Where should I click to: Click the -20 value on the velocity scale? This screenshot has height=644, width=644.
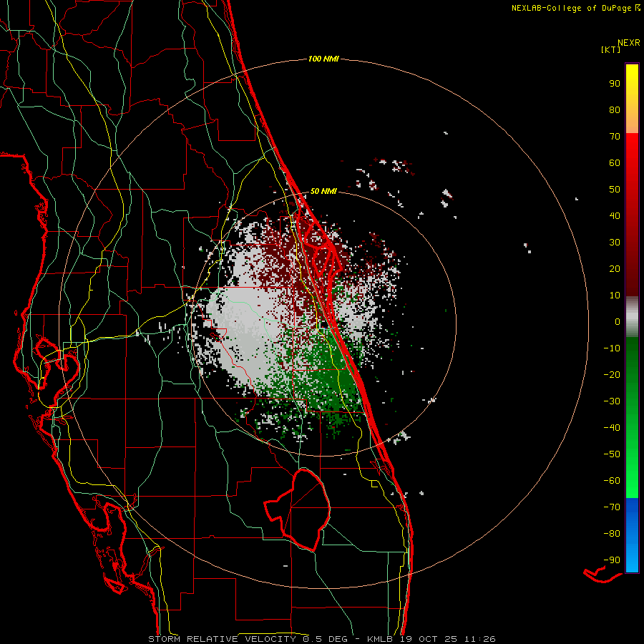coord(612,375)
